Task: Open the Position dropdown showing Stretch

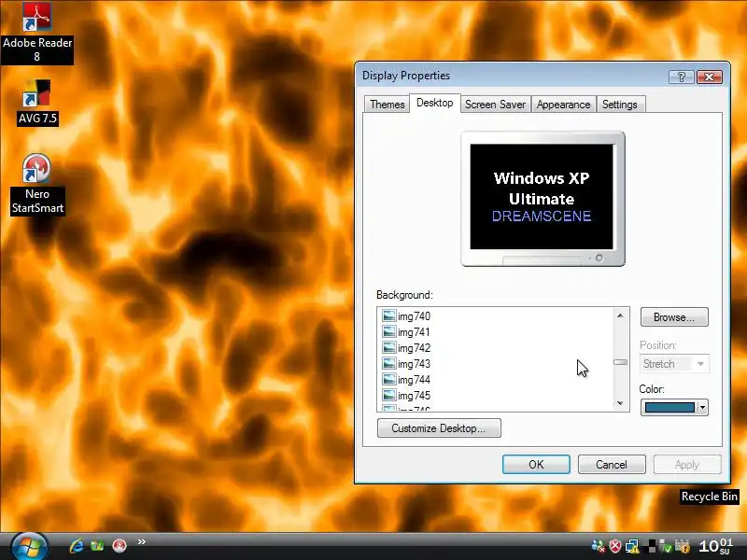Action: [673, 364]
